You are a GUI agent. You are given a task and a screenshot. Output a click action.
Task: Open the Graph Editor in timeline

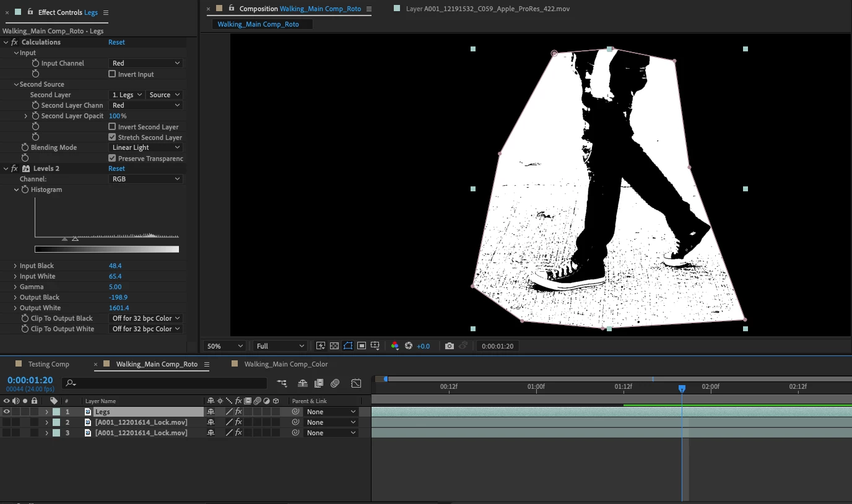click(356, 383)
